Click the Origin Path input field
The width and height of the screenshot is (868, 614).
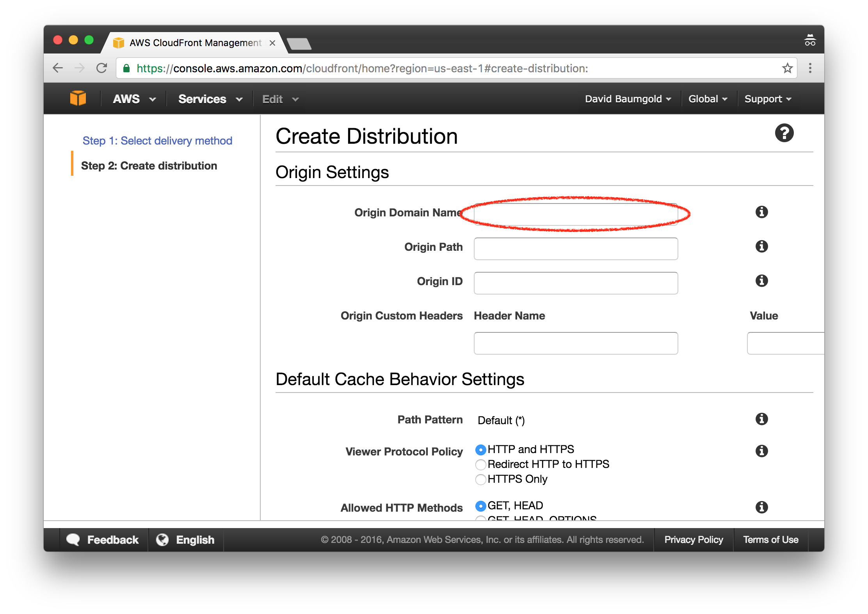(576, 248)
